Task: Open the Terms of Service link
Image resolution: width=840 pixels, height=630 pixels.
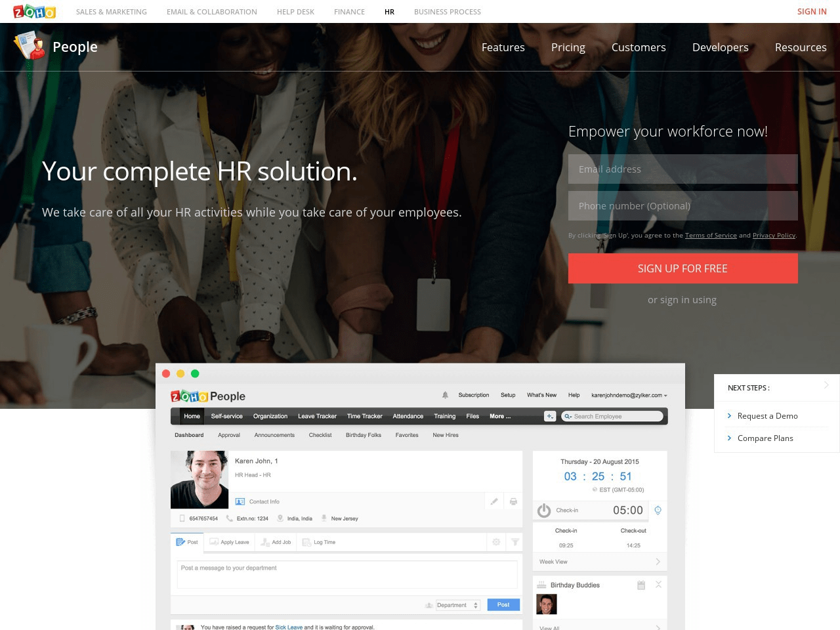Action: coord(711,236)
